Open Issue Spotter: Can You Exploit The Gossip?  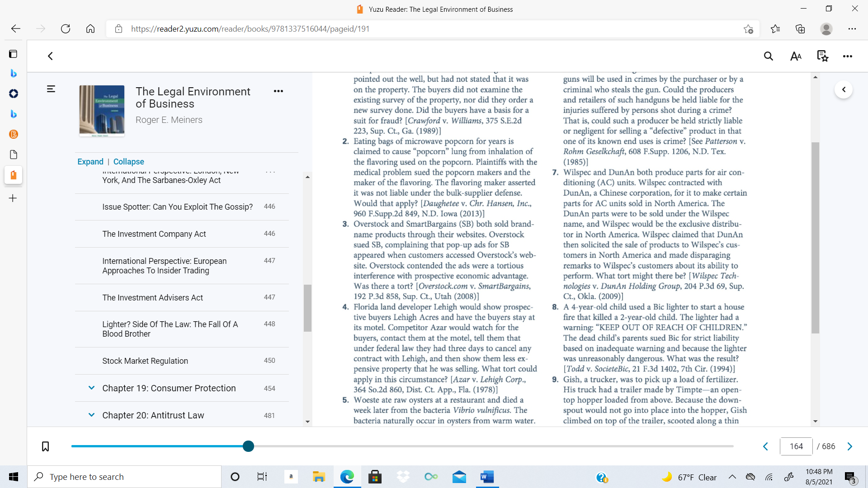tap(182, 207)
